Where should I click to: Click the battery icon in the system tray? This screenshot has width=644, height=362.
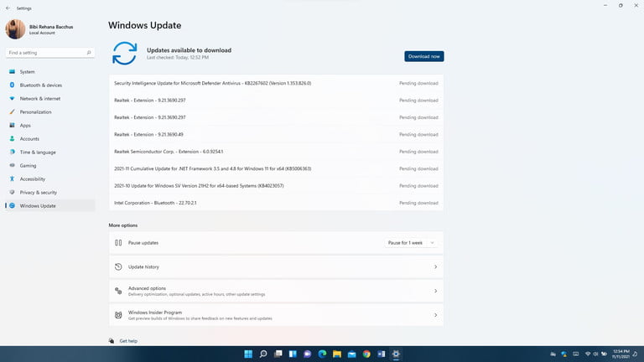pyautogui.click(x=604, y=354)
